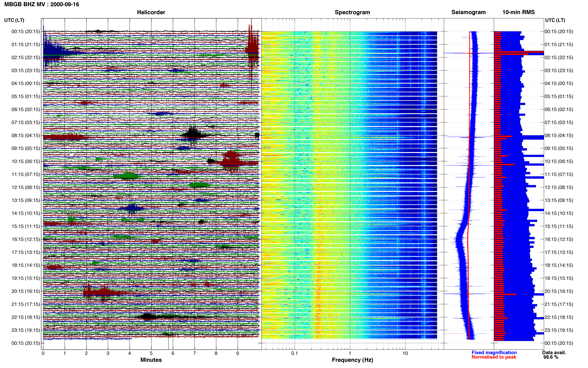Select left time label '04:15 (00:15)'
Screen dimensions: 588x368
click(26, 83)
